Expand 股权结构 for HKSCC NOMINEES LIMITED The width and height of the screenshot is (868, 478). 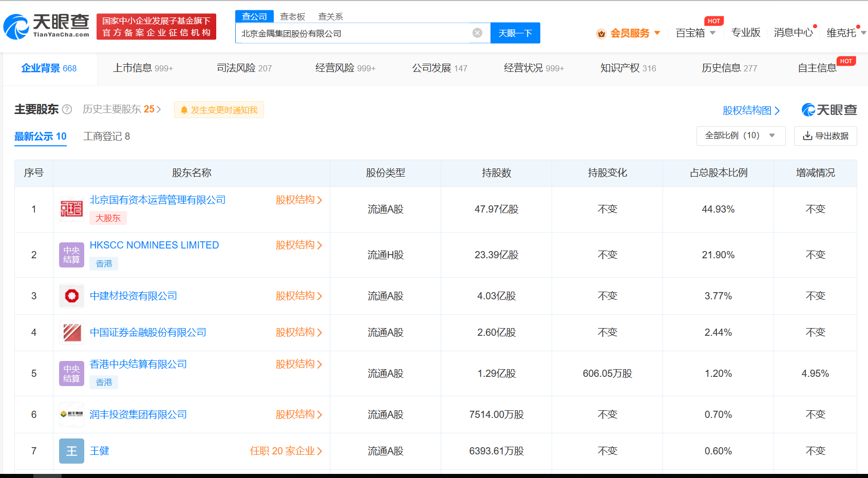pyautogui.click(x=299, y=245)
